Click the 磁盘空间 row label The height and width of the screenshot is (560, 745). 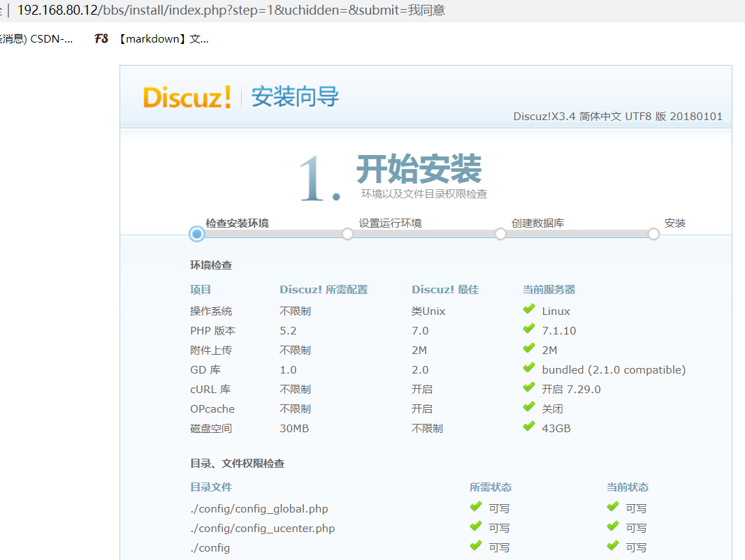(x=211, y=428)
